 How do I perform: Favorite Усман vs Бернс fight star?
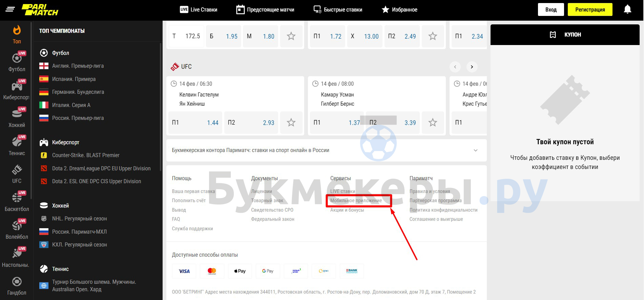[x=433, y=123]
